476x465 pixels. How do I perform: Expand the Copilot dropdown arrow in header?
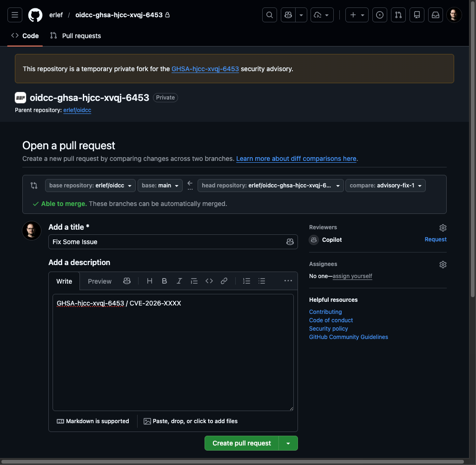301,15
